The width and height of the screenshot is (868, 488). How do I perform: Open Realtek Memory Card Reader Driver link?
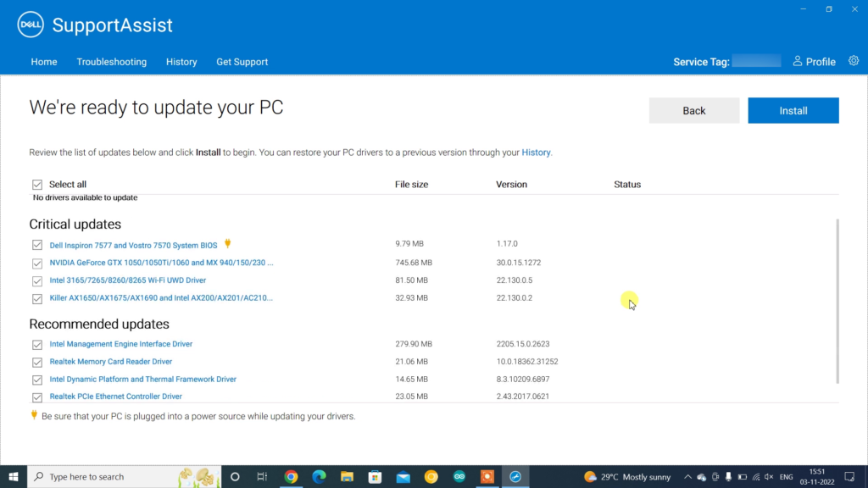pyautogui.click(x=111, y=361)
